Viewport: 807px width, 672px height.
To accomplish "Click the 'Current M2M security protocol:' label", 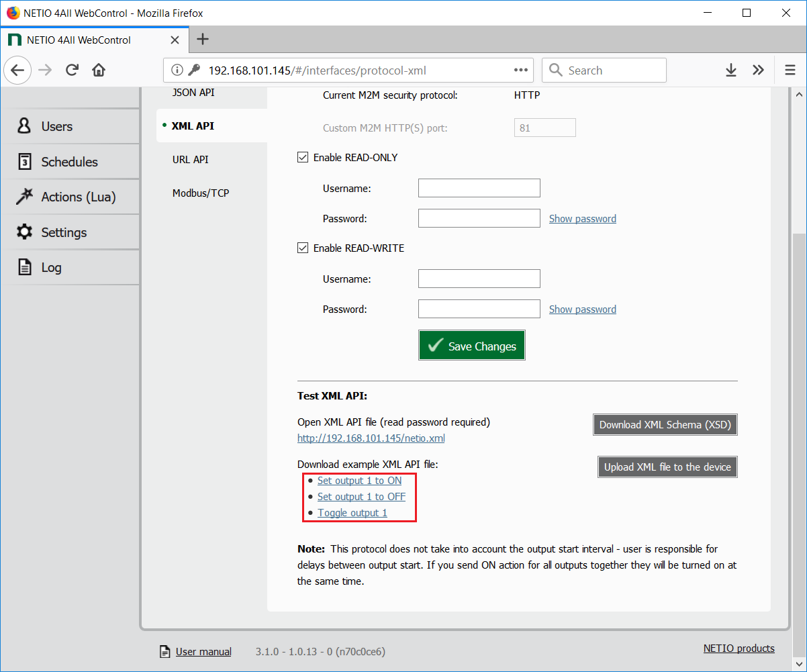I will tap(390, 95).
